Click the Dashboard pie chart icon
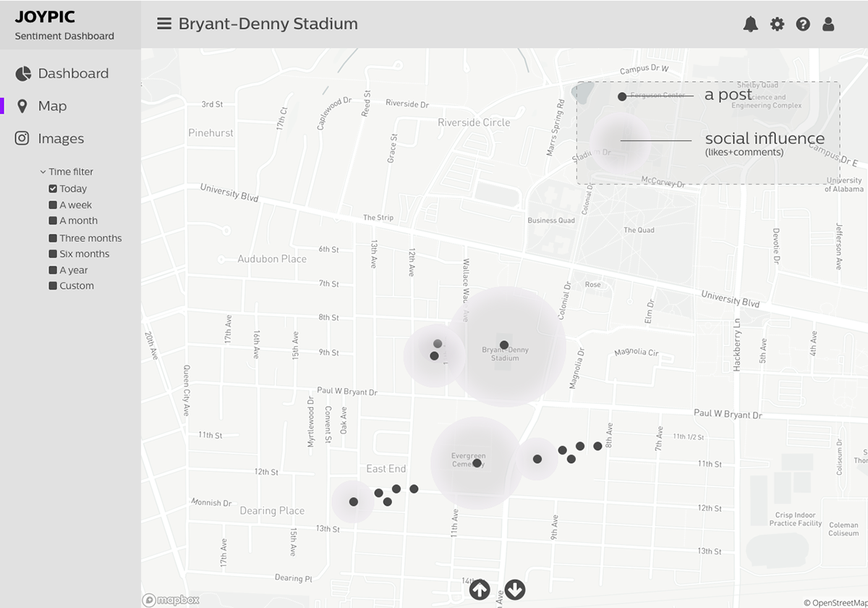The height and width of the screenshot is (608, 868). click(23, 73)
